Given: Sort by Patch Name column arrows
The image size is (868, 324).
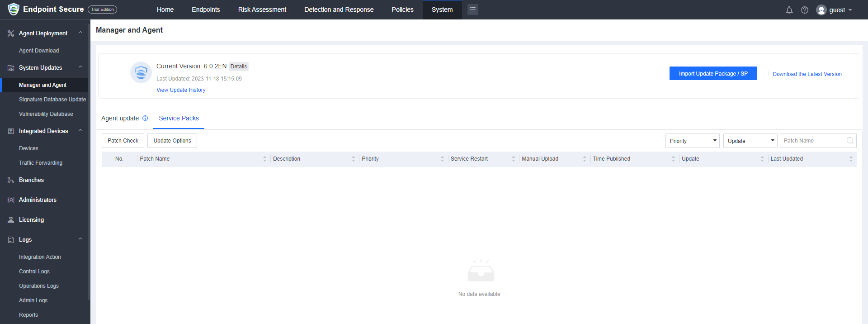Looking at the screenshot, I should (x=265, y=159).
